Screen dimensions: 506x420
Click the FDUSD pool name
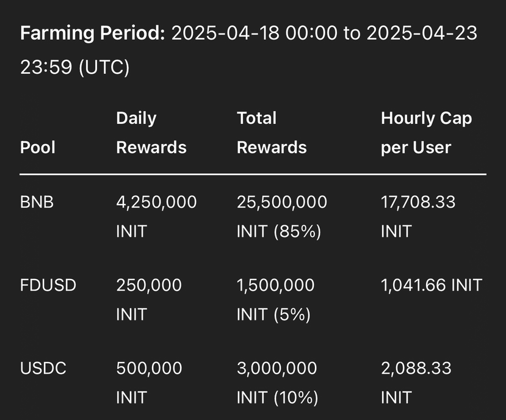click(x=48, y=285)
